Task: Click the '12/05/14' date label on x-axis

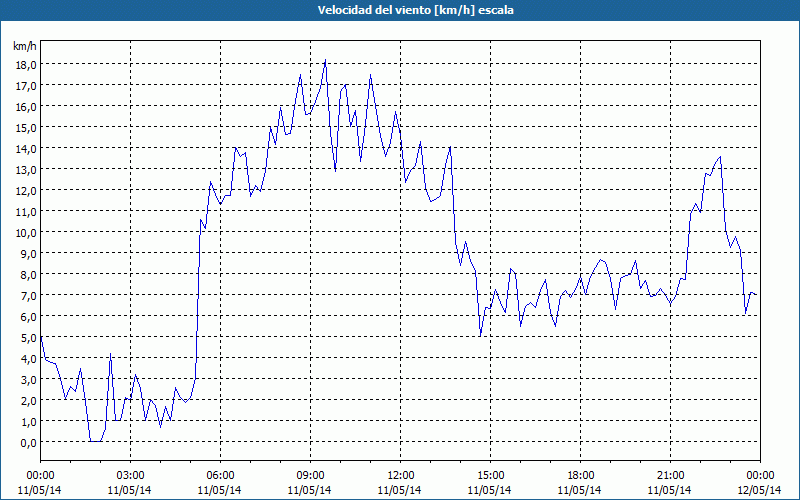Action: coord(760,490)
